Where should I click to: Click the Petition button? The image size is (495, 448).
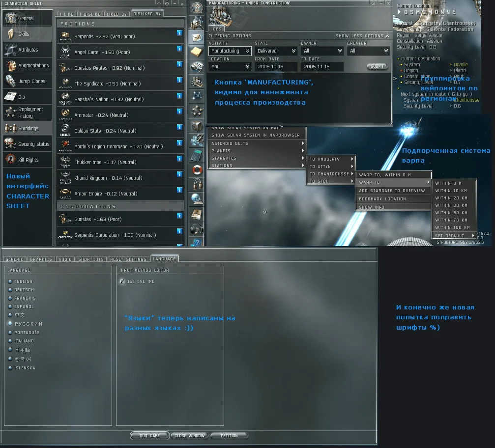coord(229,436)
